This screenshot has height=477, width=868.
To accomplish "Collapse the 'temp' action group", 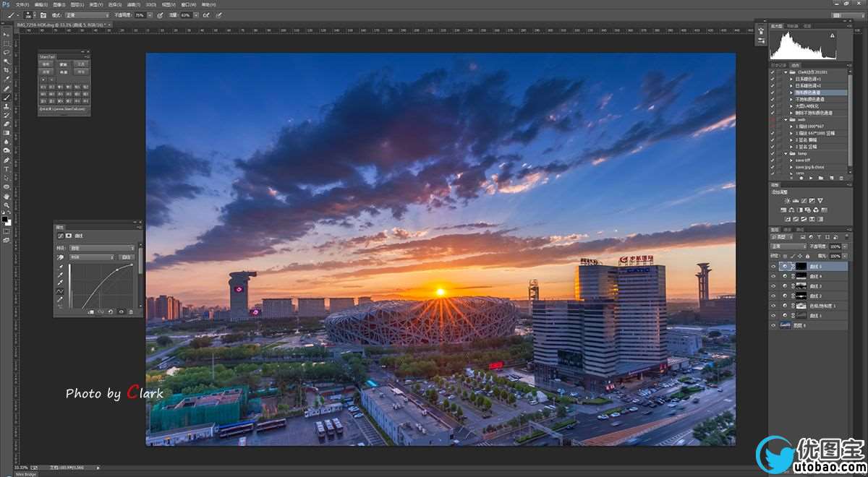I will click(x=786, y=153).
